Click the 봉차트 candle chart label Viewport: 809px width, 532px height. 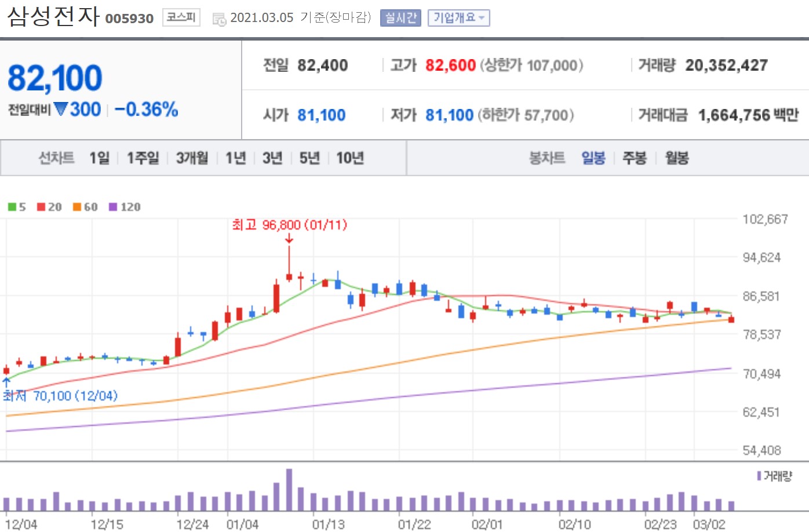[x=547, y=158]
